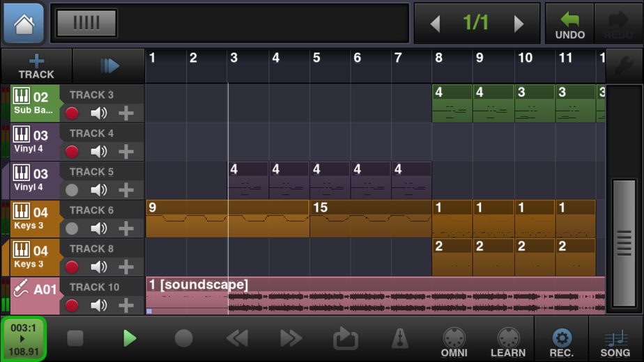Click the greyed-out Redo button
The width and height of the screenshot is (644, 362).
(x=618, y=24)
